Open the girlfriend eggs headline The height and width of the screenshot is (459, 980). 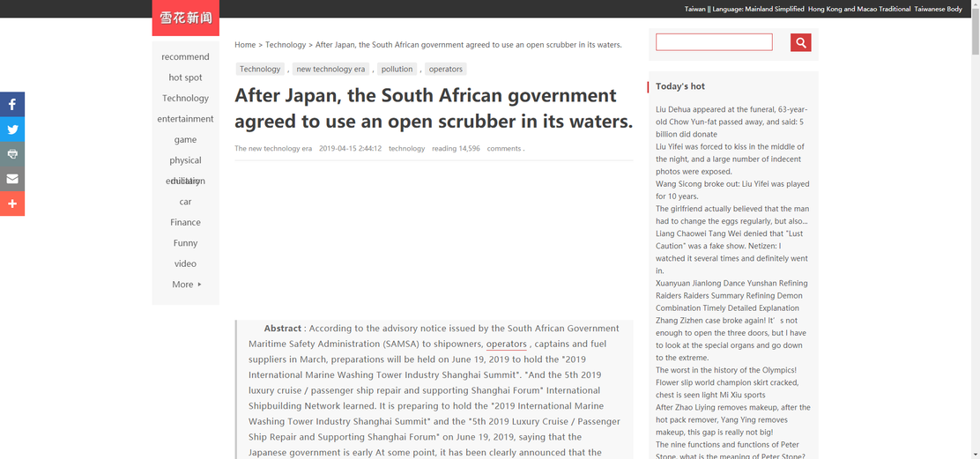732,215
